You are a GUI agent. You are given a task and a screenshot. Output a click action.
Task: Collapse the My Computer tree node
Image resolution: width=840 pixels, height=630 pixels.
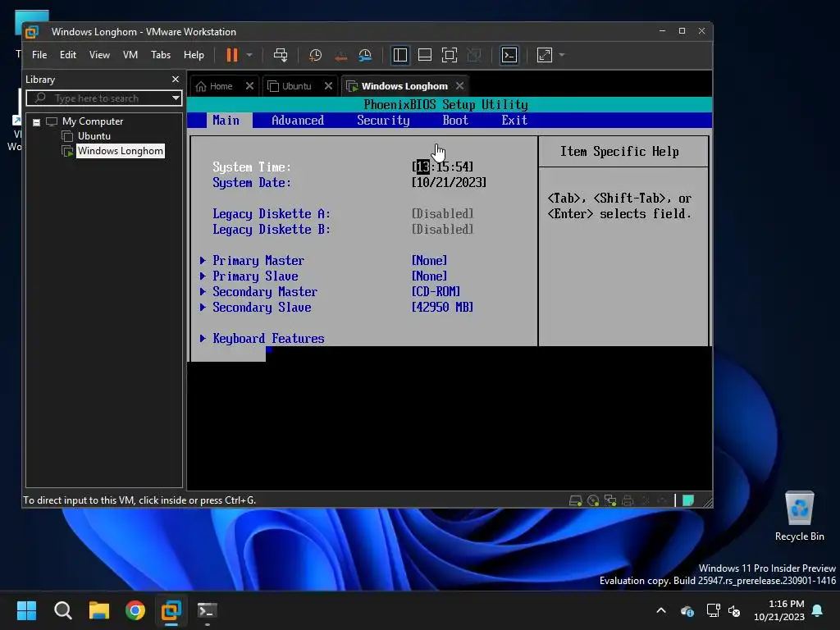coord(36,122)
